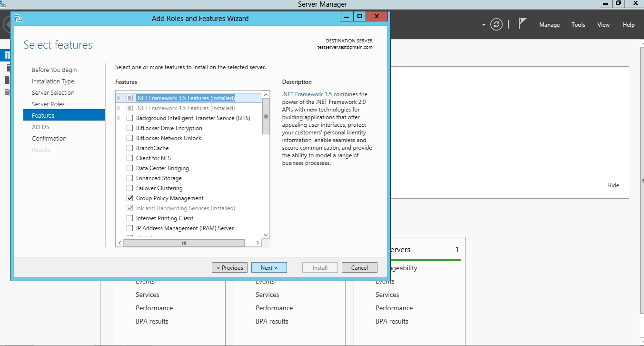Enable BitLocker Drive Encryption checkbox
The width and height of the screenshot is (644, 346).
pos(129,128)
